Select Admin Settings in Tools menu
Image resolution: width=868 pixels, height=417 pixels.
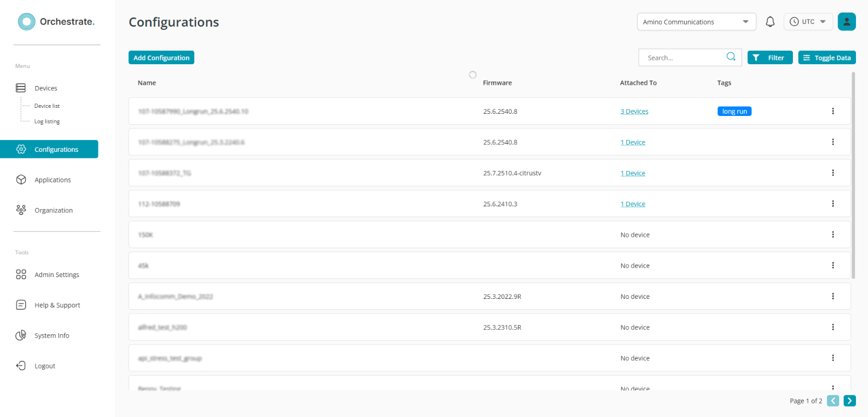(x=57, y=275)
